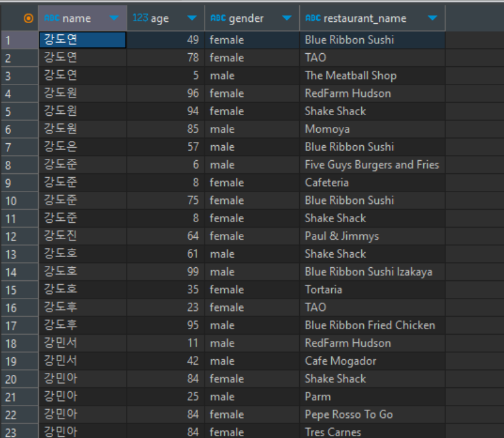Select the name cell in row 1
The height and width of the screenshot is (438, 504).
pyautogui.click(x=83, y=40)
